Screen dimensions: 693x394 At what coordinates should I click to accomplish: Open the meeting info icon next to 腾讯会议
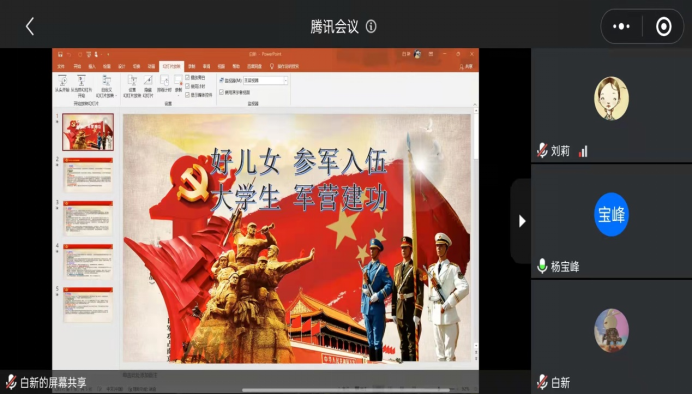tap(371, 27)
